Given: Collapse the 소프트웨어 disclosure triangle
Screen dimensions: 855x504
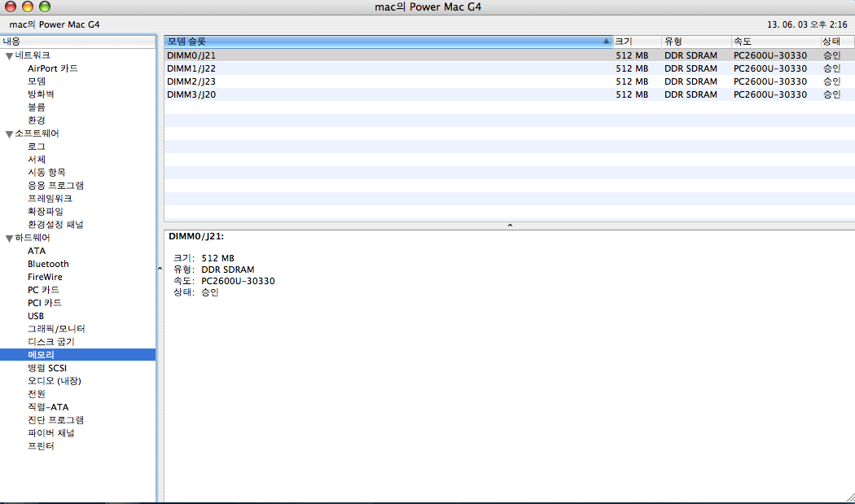Looking at the screenshot, I should click(9, 134).
